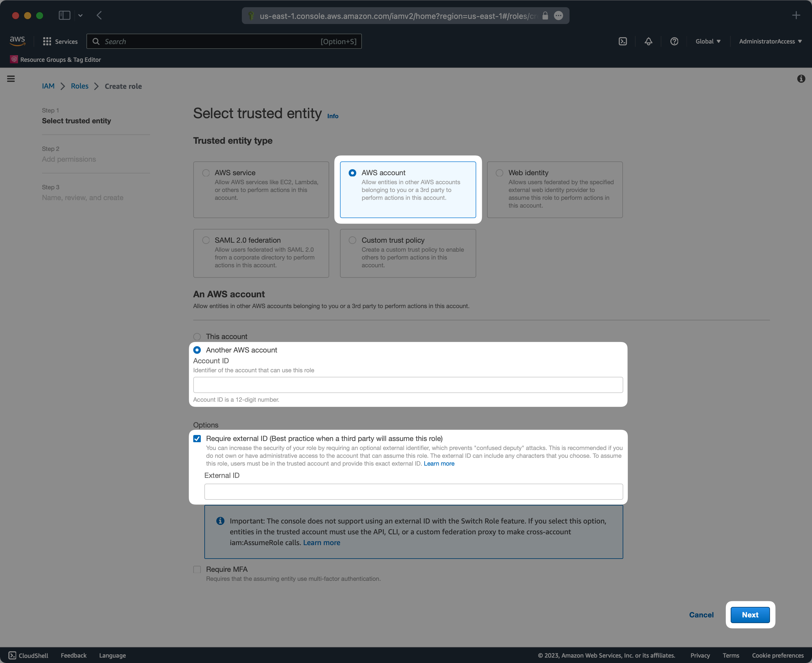
Task: Click the Next button
Action: 750,615
